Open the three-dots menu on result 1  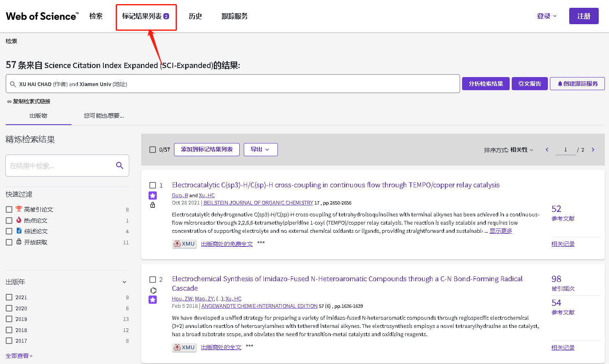click(261, 242)
